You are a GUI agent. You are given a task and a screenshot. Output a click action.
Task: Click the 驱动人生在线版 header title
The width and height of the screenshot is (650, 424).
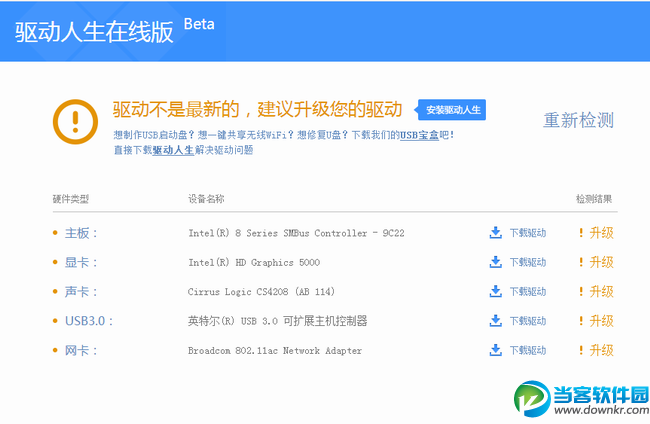tap(94, 32)
